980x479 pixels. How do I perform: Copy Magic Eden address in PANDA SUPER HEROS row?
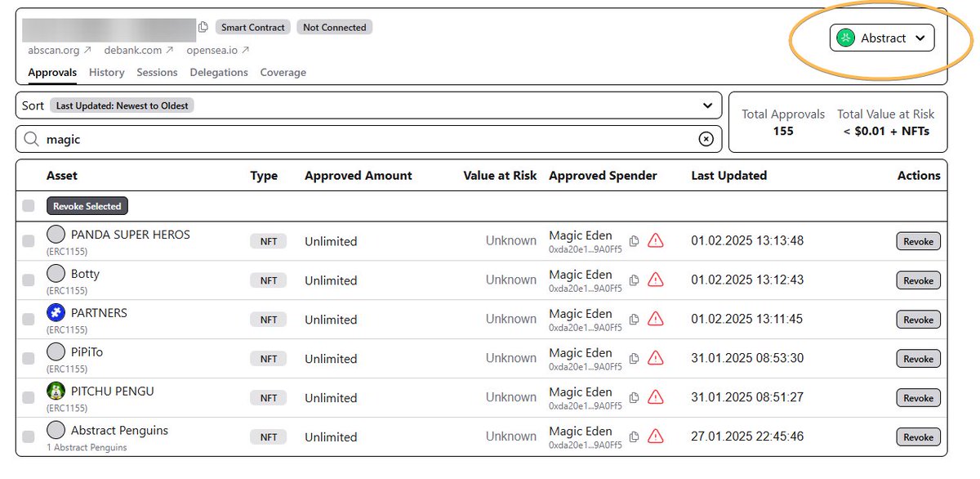point(635,241)
